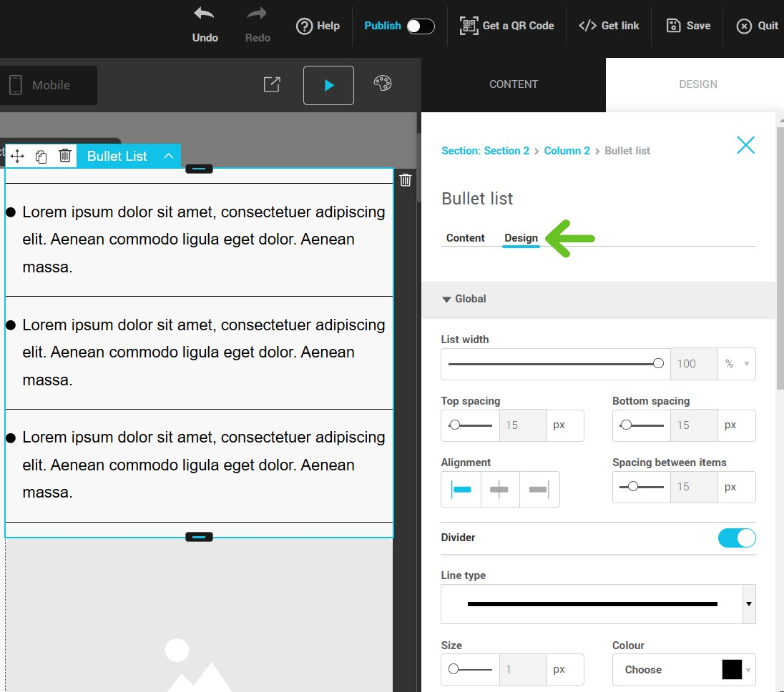Switch to the Content tab of Bullet list
The height and width of the screenshot is (692, 784).
[x=465, y=238]
